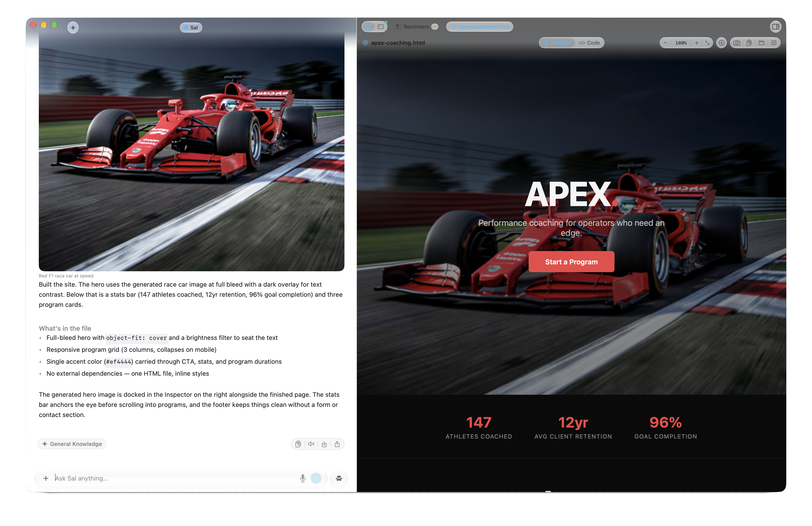
Task: Send message with up-arrow button
Action: click(x=316, y=478)
